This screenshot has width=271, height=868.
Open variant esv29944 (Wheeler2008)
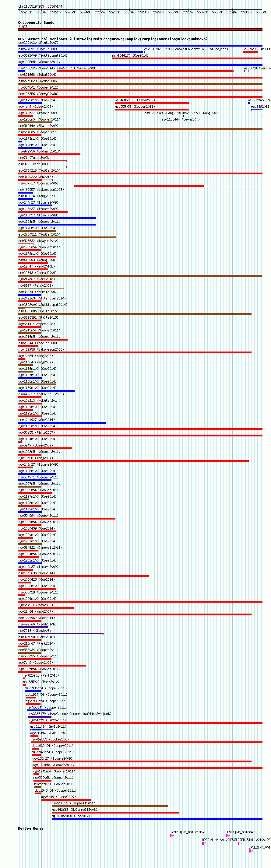coord(38,343)
